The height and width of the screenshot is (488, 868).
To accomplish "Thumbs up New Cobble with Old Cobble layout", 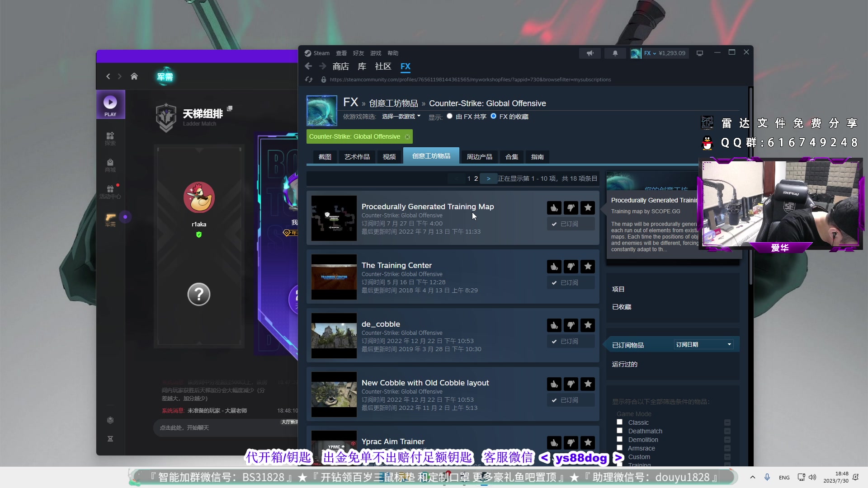I will [554, 384].
